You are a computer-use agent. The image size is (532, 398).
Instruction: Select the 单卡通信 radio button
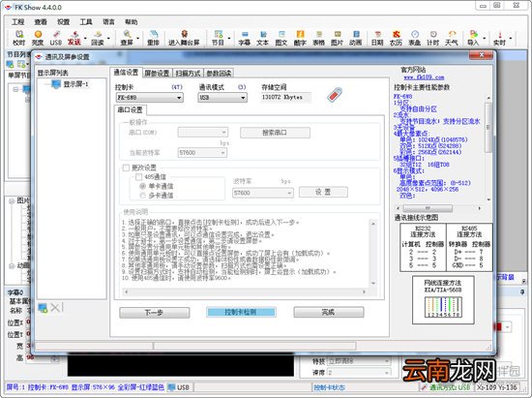(143, 186)
